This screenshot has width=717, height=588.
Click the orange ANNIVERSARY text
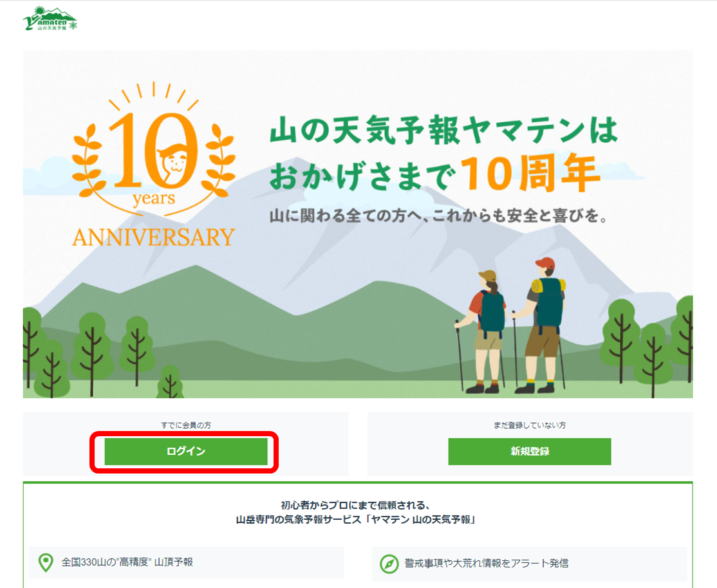coord(154,237)
